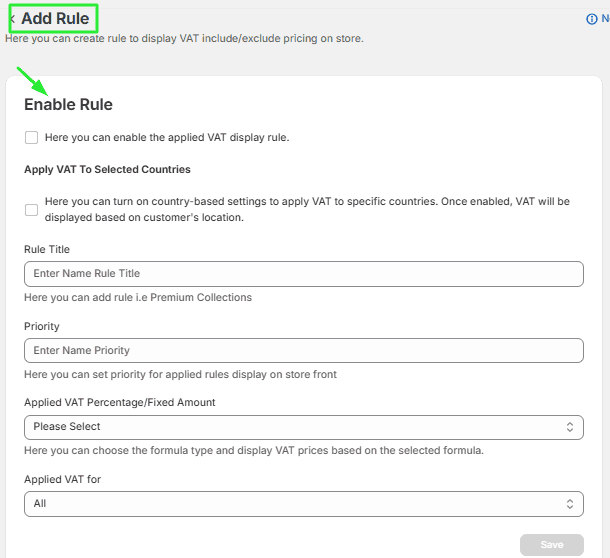Click the Applied VAT for label
This screenshot has height=558, width=610.
click(x=62, y=479)
